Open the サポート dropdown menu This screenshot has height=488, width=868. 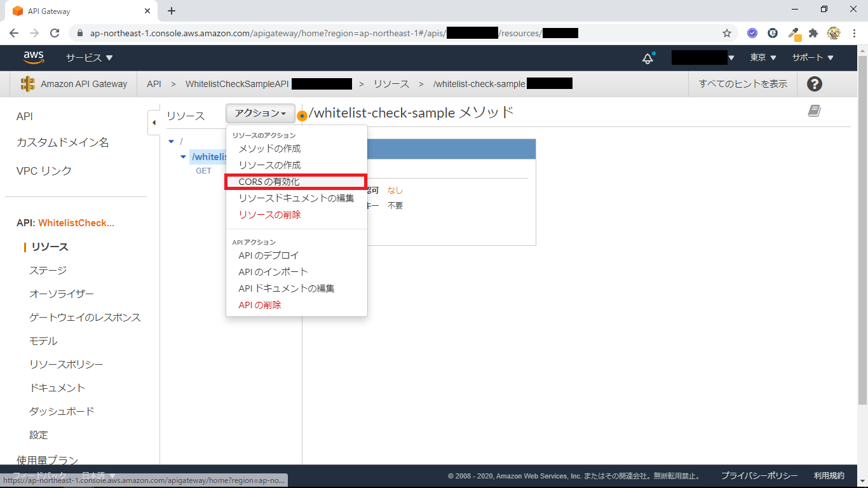pos(812,58)
